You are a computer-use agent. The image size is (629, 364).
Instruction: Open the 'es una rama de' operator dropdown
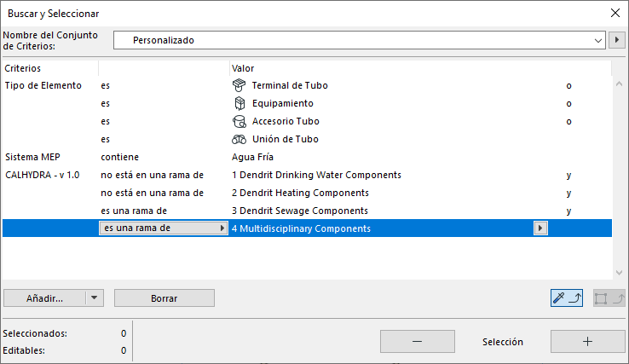(222, 228)
